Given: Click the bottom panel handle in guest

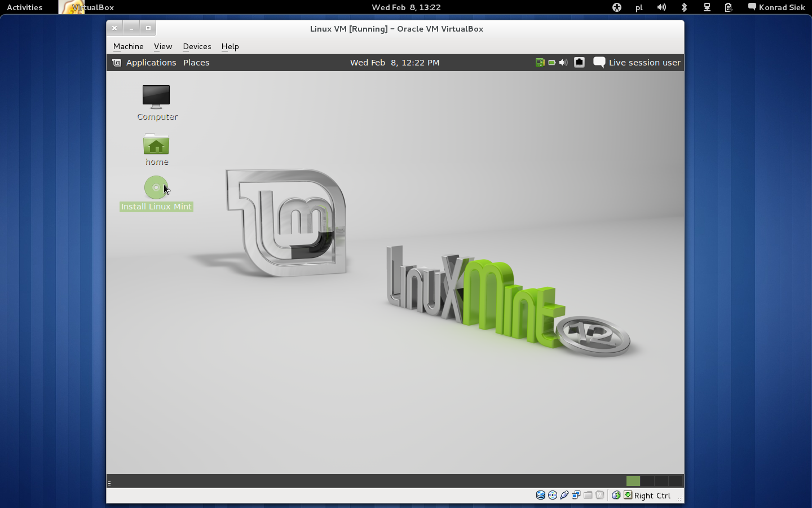Looking at the screenshot, I should pyautogui.click(x=109, y=483).
